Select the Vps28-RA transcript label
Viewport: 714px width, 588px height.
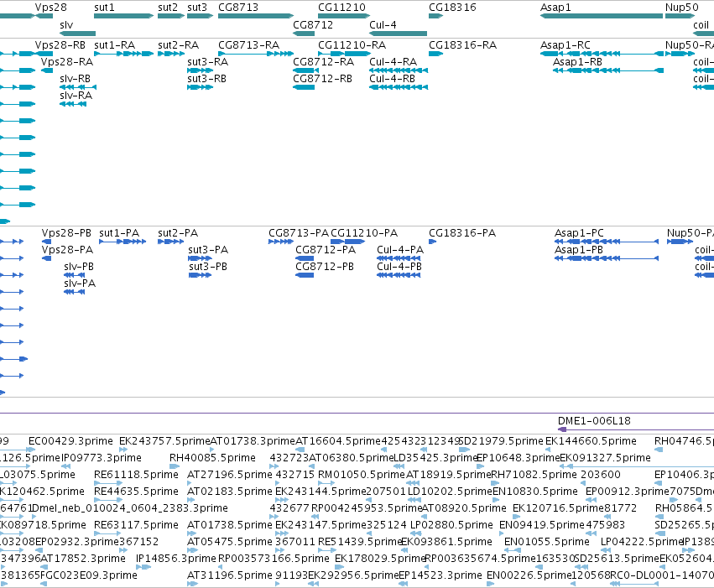(x=66, y=62)
